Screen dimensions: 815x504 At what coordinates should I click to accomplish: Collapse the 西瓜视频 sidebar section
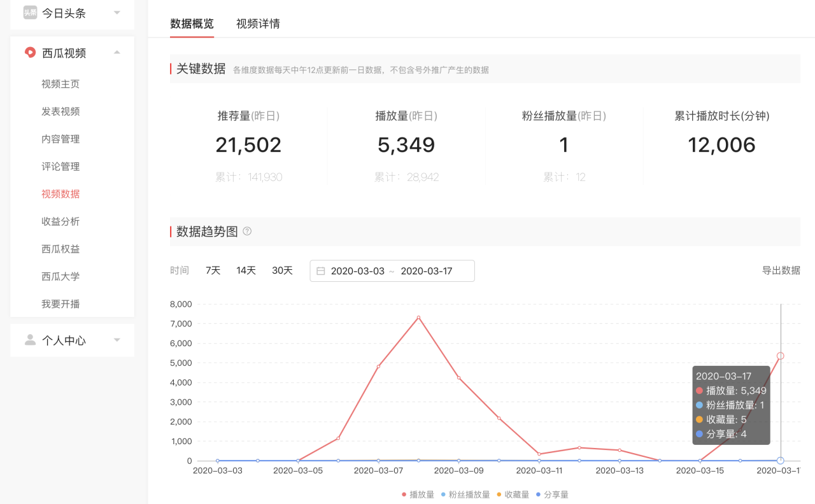[117, 53]
